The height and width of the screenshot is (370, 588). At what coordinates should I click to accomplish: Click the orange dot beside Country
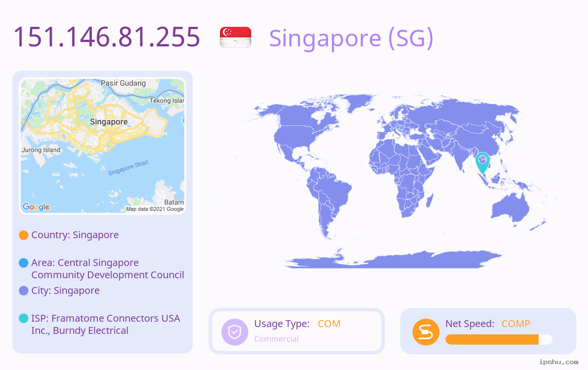click(23, 235)
